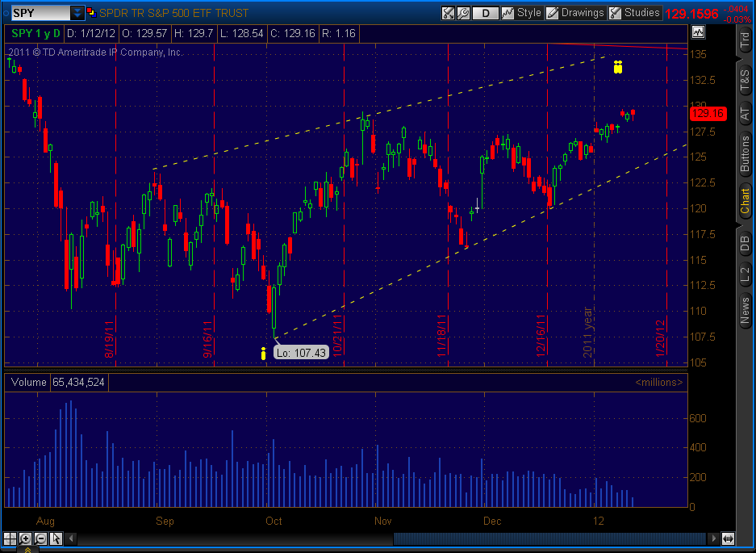Viewport: 756px width, 553px height.
Task: Click the Lo: 107.43 price bubble
Action: pyautogui.click(x=301, y=353)
